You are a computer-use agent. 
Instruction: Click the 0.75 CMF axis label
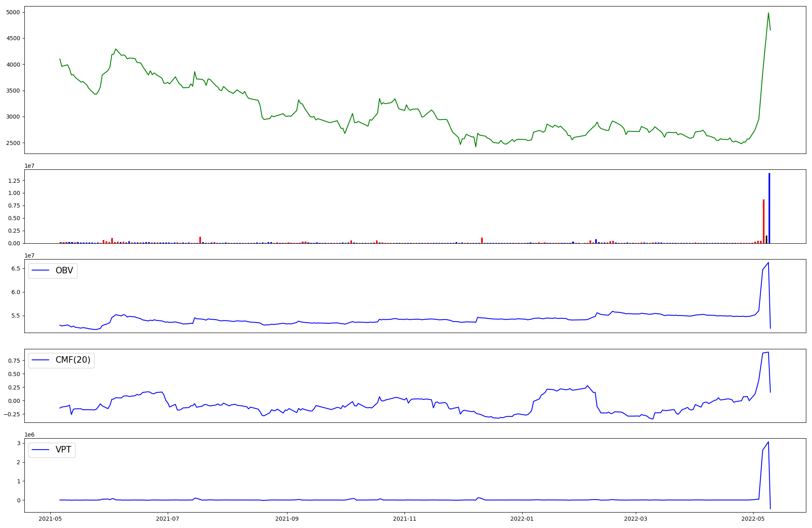15,361
